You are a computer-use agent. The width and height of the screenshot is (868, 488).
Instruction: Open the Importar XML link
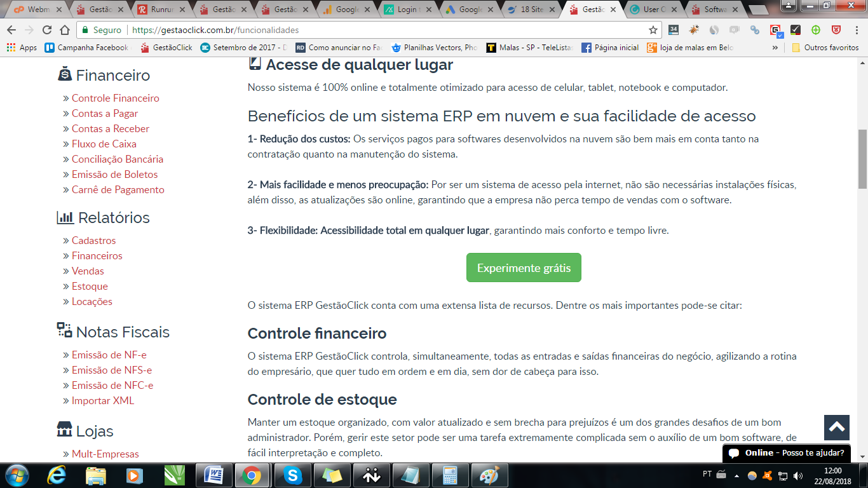[x=103, y=400]
